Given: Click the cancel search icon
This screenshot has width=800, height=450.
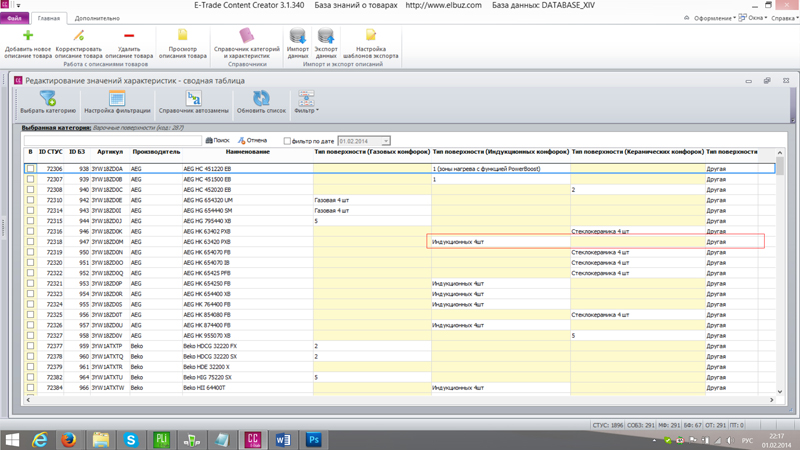Looking at the screenshot, I should coord(242,140).
